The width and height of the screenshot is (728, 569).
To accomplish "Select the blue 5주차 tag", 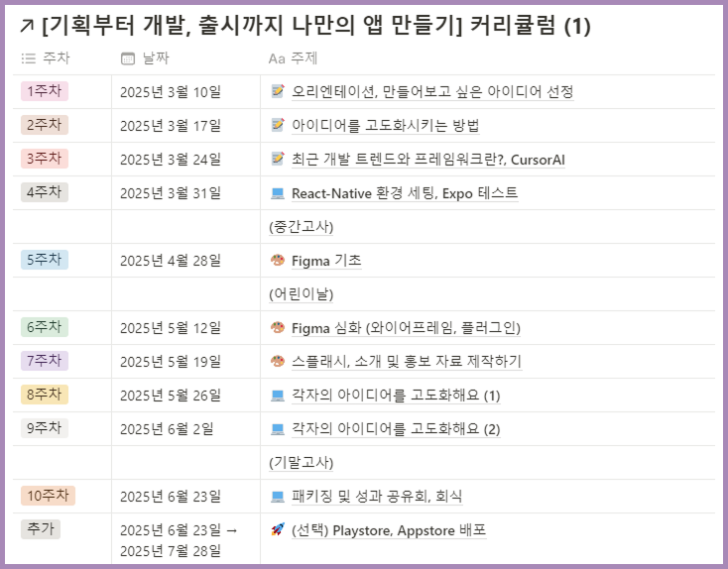I will coord(45,260).
